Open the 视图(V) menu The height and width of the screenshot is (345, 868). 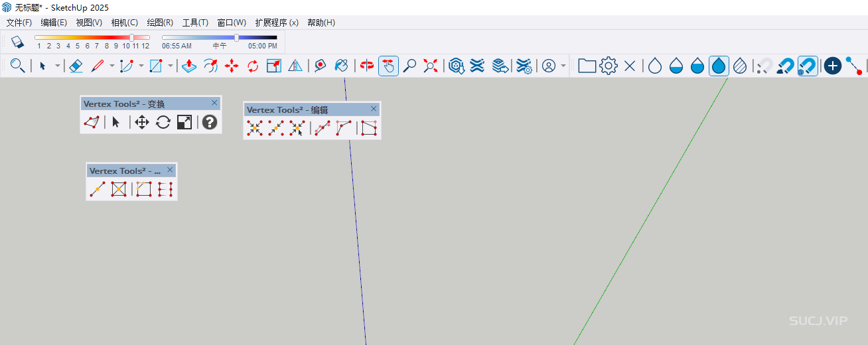[89, 22]
